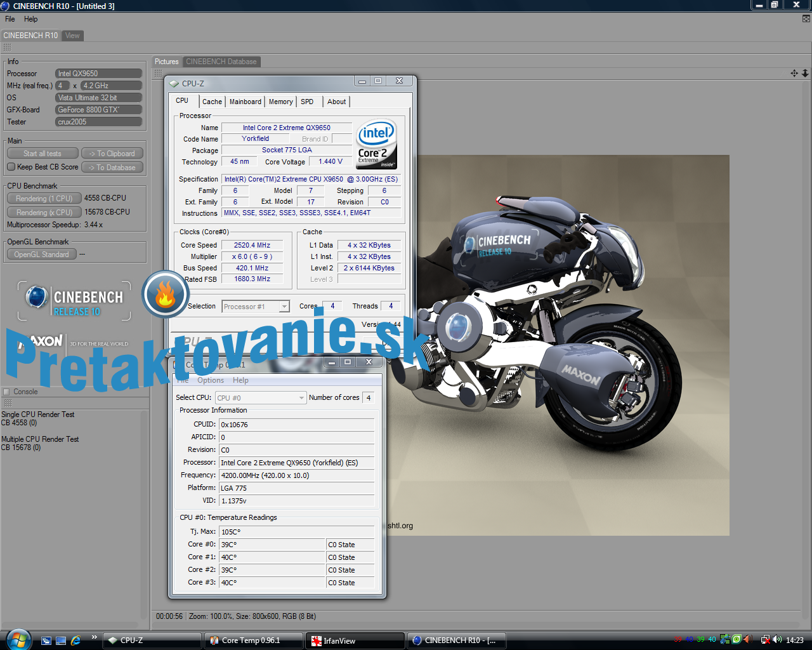Click the green square system tray icon
The height and width of the screenshot is (650, 812).
[x=737, y=639]
